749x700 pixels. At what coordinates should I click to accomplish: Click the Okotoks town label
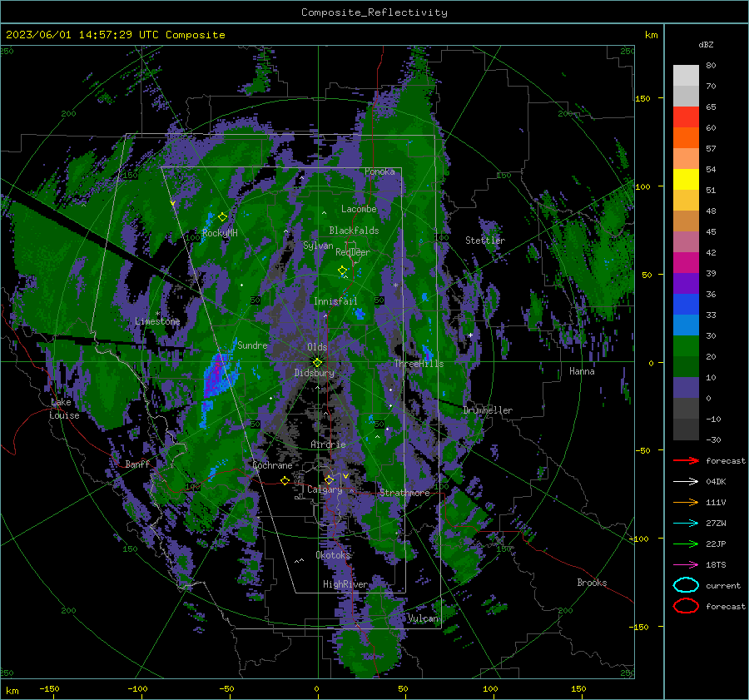pyautogui.click(x=333, y=555)
